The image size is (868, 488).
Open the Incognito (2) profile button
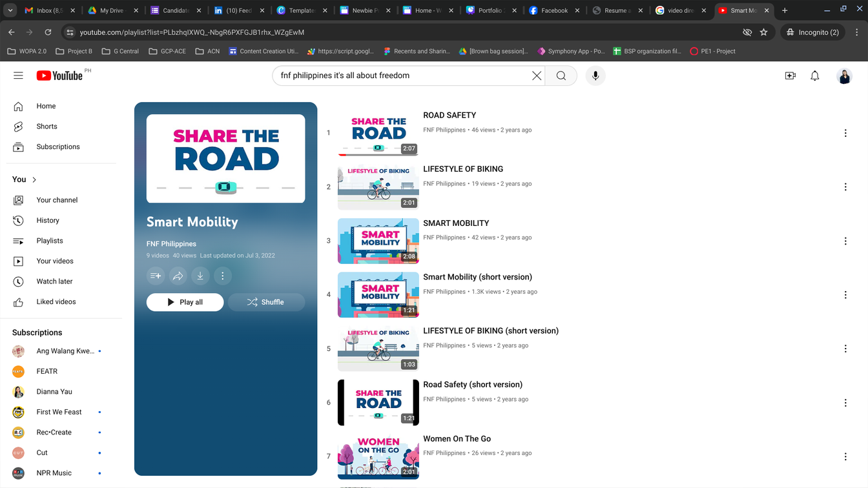click(x=813, y=32)
